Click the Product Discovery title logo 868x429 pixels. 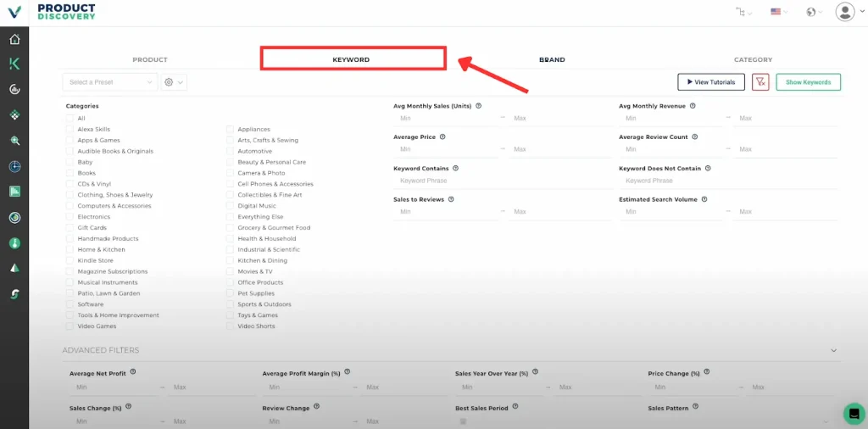tap(66, 12)
